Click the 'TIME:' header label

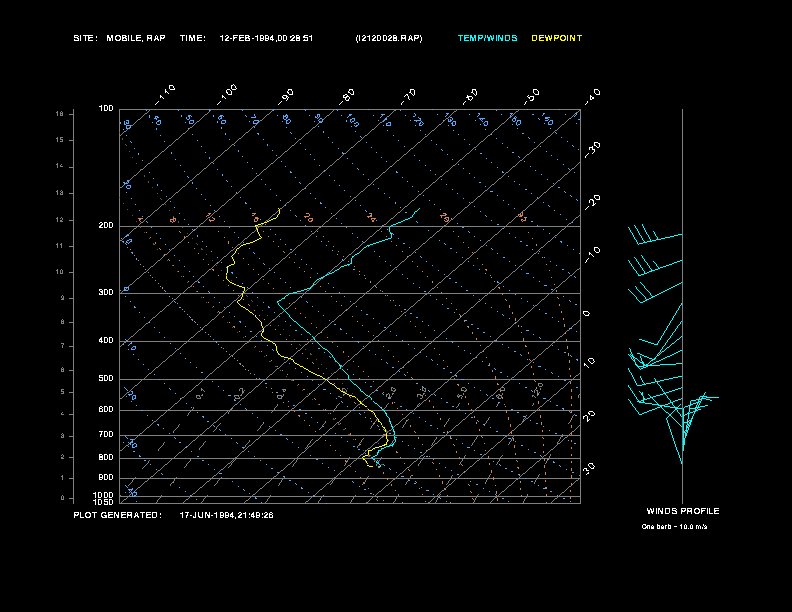coord(192,38)
